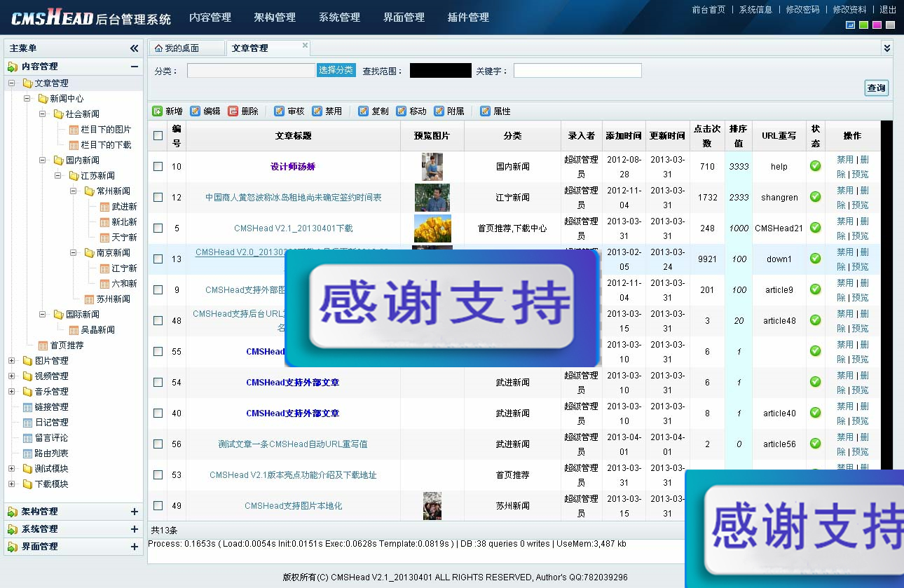Image resolution: width=904 pixels, height=588 pixels.
Task: Click the 修改密码 link
Action: (802, 10)
